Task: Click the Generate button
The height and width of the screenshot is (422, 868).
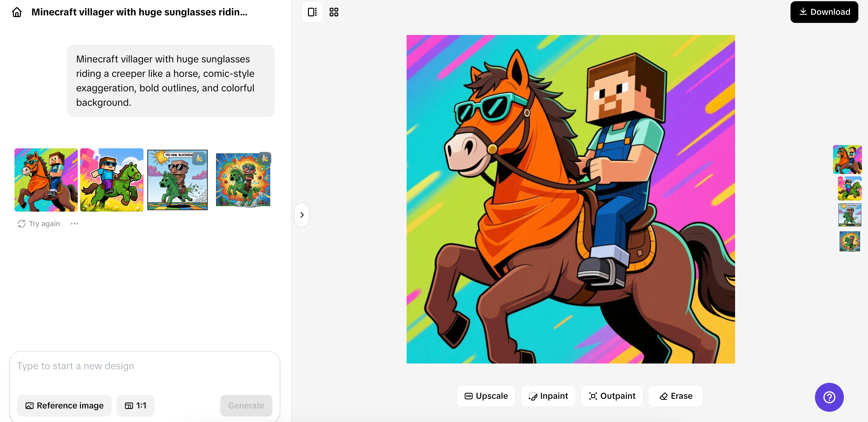Action: tap(246, 405)
